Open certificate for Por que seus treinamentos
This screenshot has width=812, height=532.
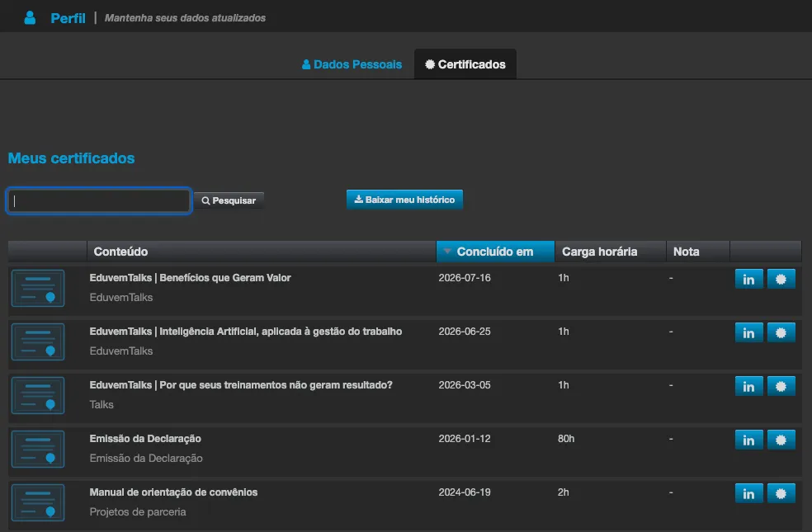[x=781, y=387]
